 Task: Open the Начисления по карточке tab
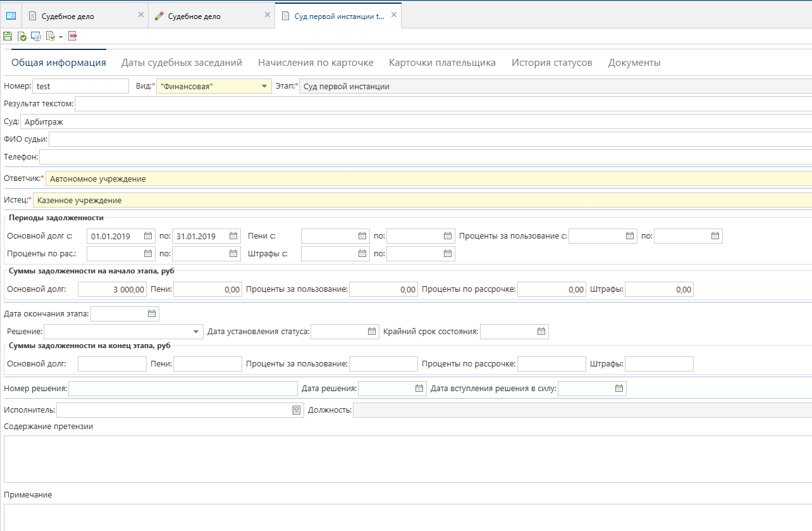(x=316, y=63)
